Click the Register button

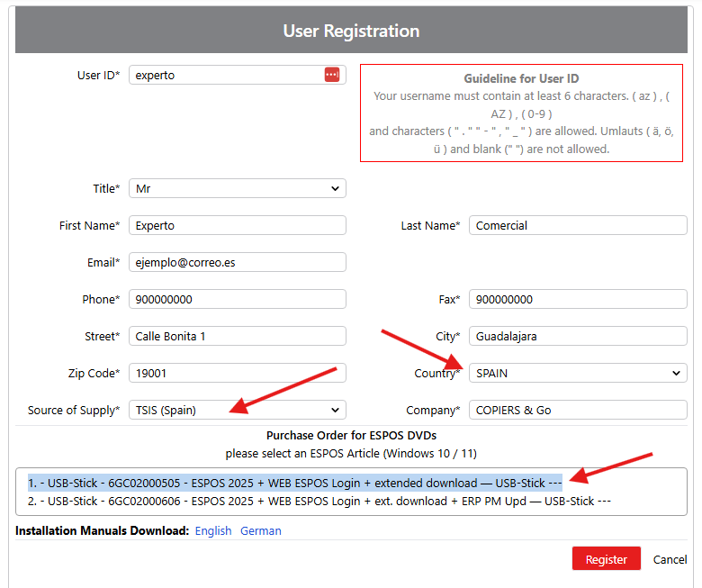[606, 559]
